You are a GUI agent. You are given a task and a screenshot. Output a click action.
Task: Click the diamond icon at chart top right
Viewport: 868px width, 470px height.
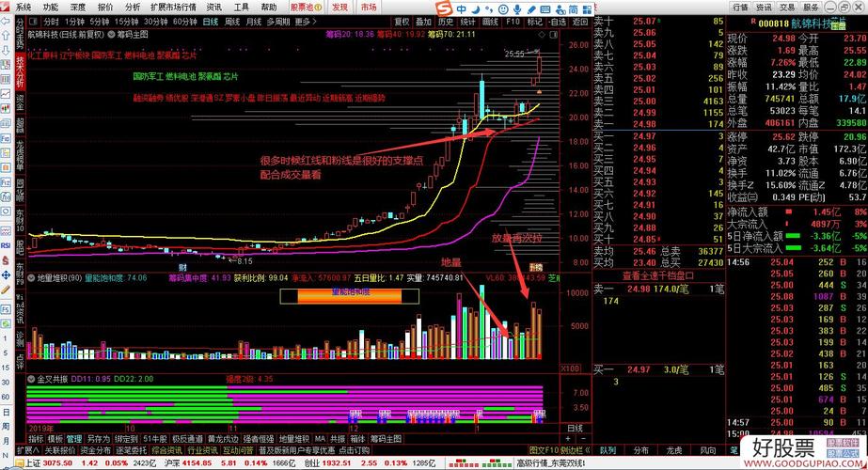[x=542, y=35]
